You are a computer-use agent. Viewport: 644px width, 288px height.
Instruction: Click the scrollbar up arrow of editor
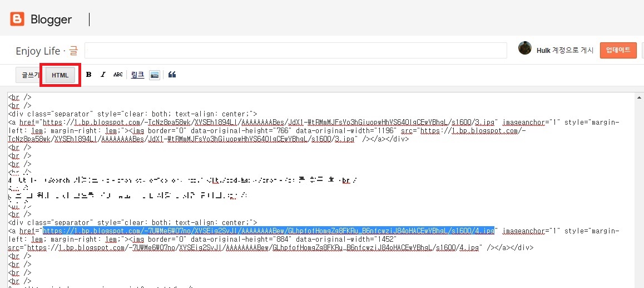click(x=638, y=97)
